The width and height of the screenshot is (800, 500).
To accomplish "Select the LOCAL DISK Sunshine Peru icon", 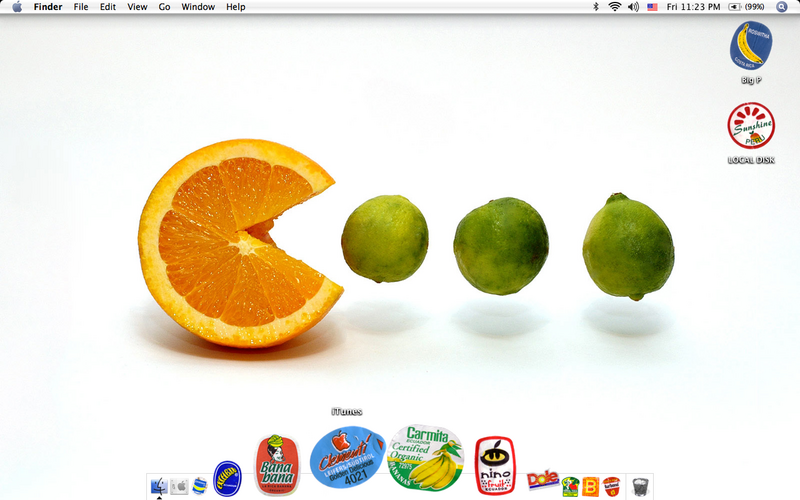I will pyautogui.click(x=751, y=126).
